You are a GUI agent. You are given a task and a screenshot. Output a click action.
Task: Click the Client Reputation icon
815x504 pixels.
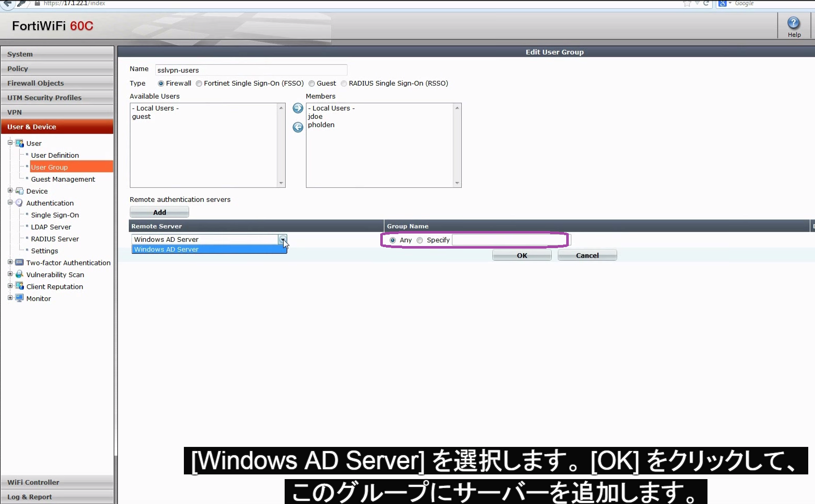coord(20,287)
